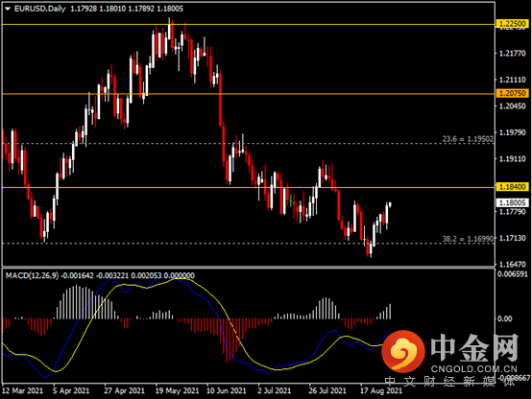Click the 17 Aug 2021 date marker

(x=380, y=391)
